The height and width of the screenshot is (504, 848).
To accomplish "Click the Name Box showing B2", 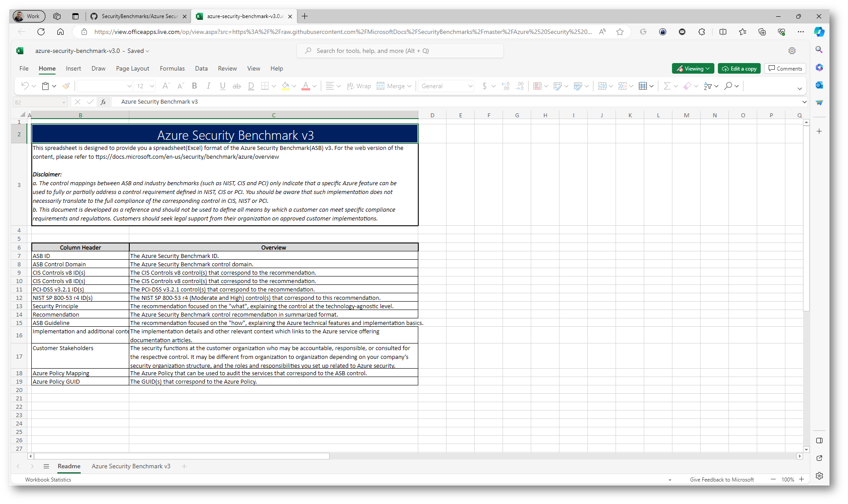I will coord(40,102).
